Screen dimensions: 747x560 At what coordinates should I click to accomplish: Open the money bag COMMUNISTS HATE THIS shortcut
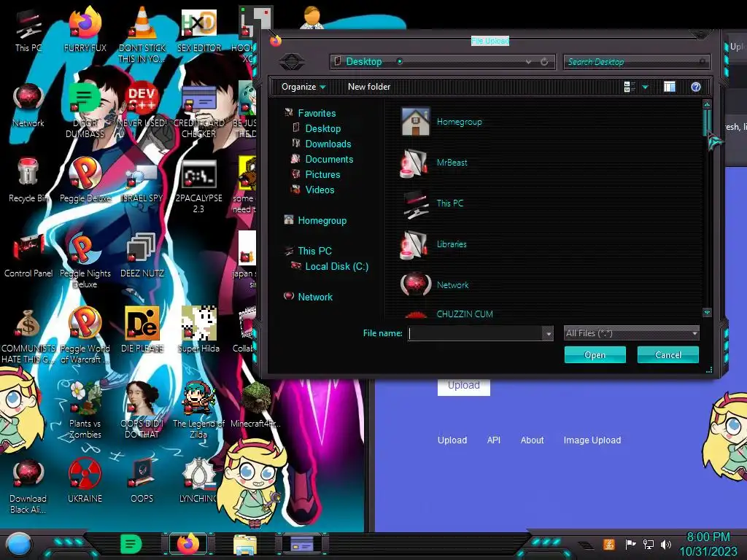coord(28,335)
